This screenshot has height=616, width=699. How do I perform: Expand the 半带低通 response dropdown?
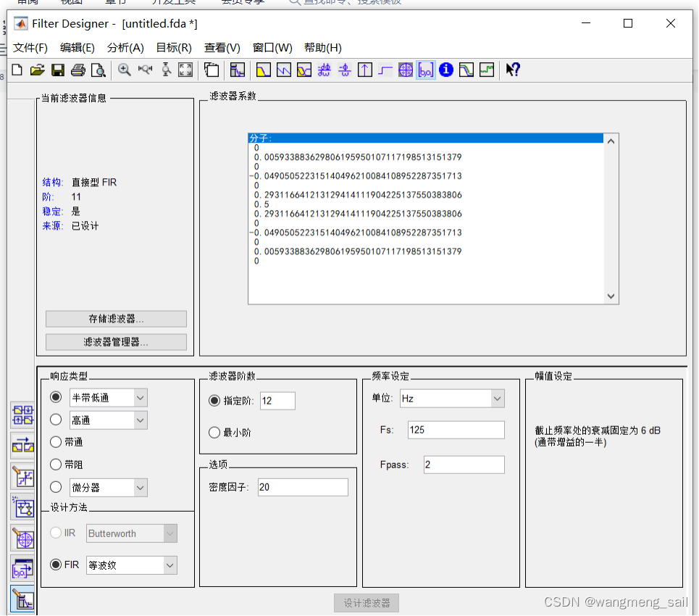141,398
